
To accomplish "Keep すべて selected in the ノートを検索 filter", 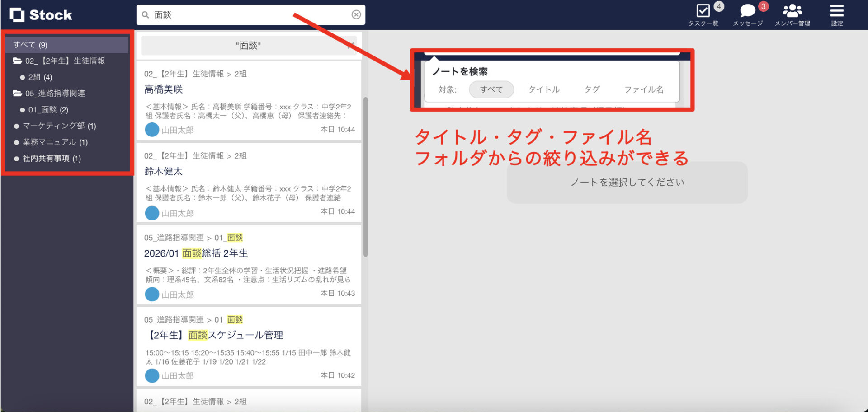I will (x=491, y=89).
